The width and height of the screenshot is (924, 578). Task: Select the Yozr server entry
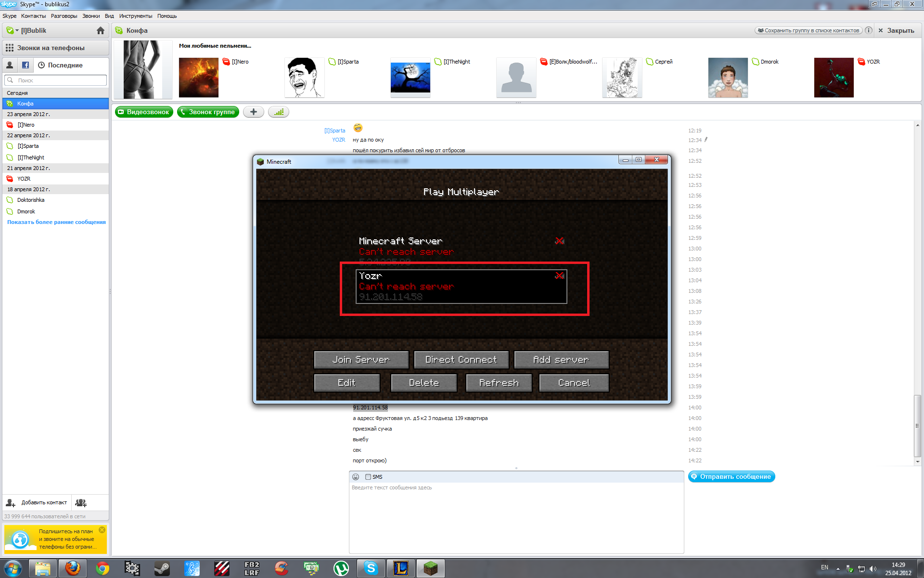pos(461,287)
